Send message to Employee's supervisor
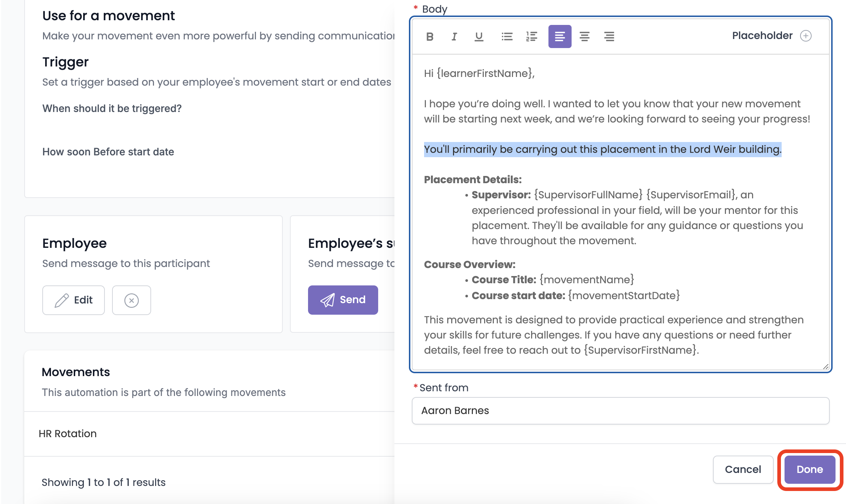Image resolution: width=846 pixels, height=504 pixels. click(x=343, y=300)
